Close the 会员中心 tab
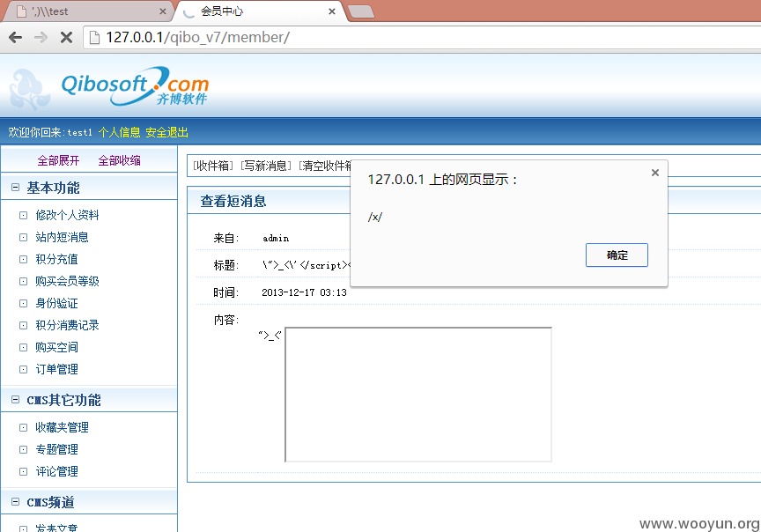Image resolution: width=761 pixels, height=532 pixels. [332, 11]
